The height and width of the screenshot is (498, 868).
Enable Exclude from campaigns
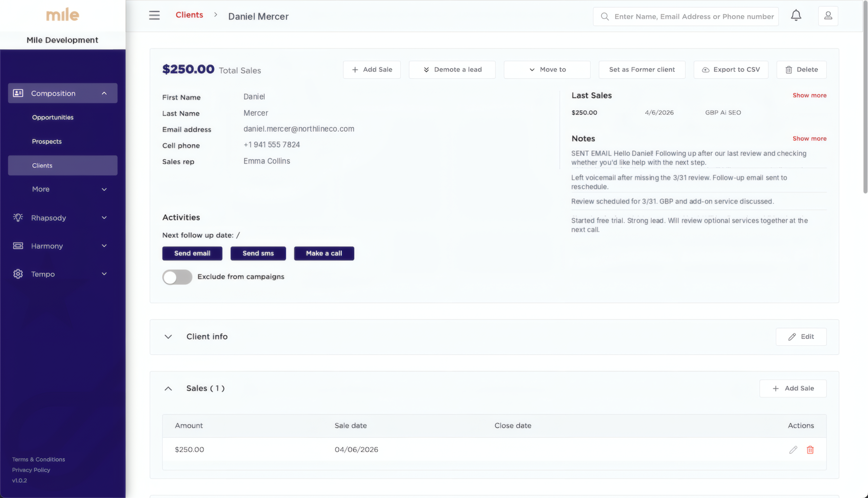(177, 277)
